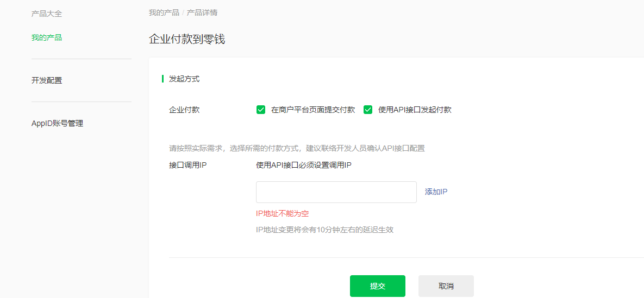Click 产品详情 breadcrumb text
644x298 pixels.
[x=202, y=12]
